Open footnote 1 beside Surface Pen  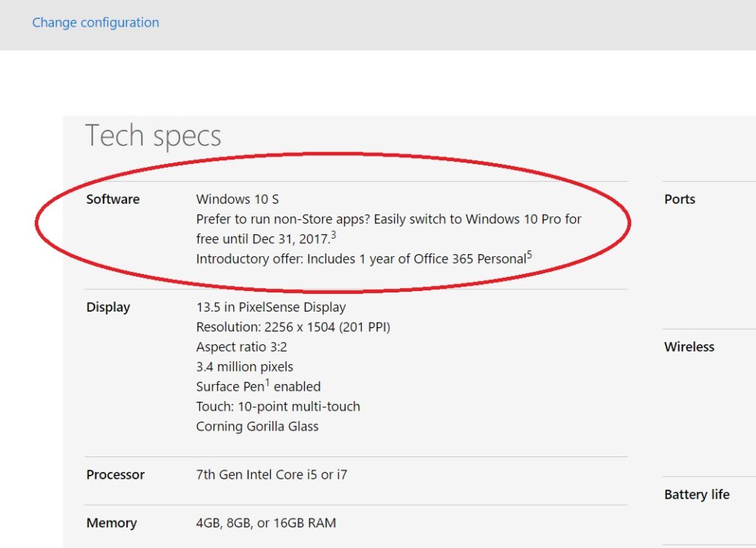point(267,383)
